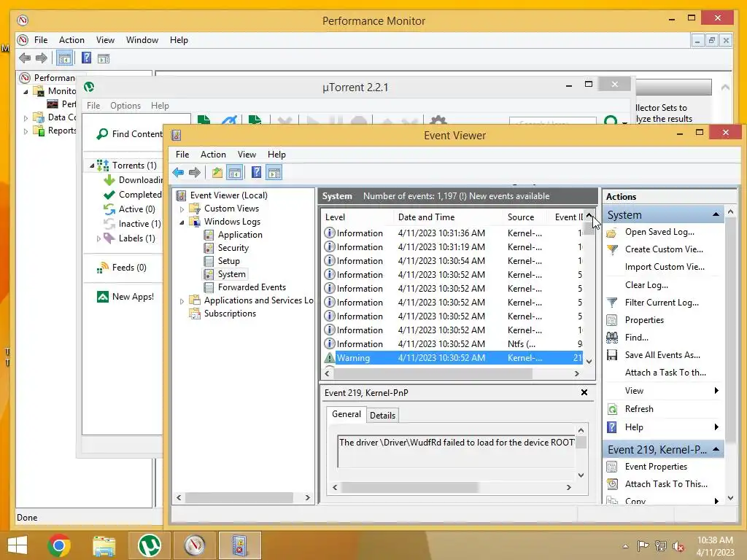747x560 pixels.
Task: Click the event list horizontal scrollbar
Action: [x=433, y=374]
